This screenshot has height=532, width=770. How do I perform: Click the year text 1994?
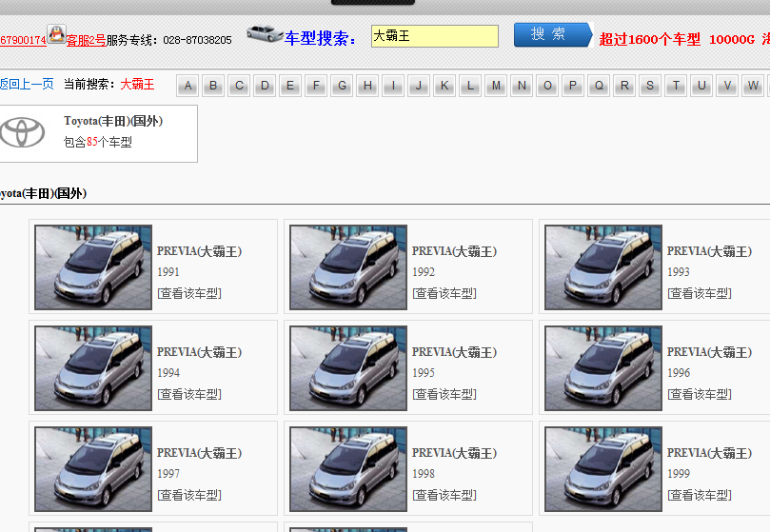[x=168, y=373]
